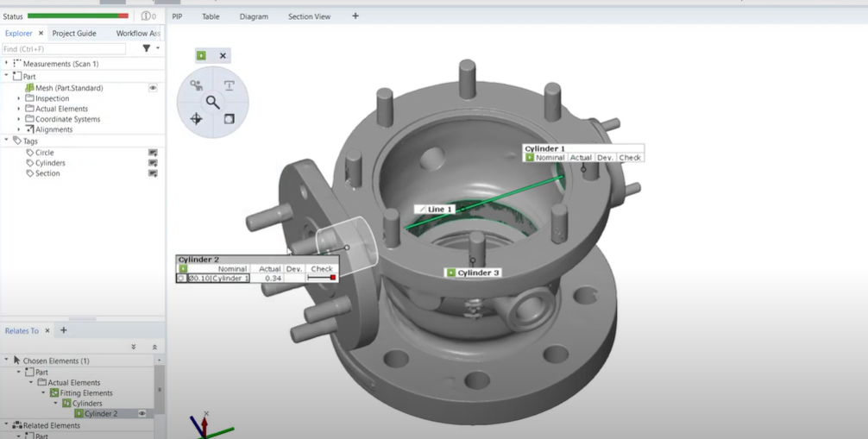Expand the Alignments node
The width and height of the screenshot is (868, 439).
[18, 129]
